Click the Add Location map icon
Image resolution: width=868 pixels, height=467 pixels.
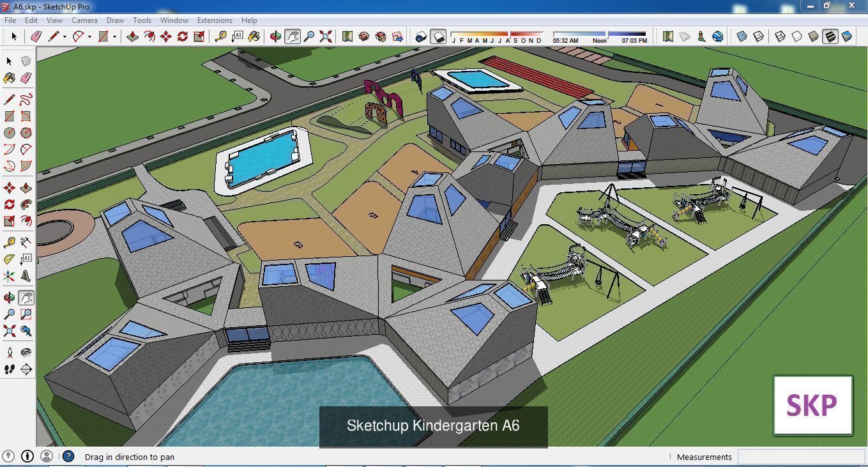coord(668,36)
